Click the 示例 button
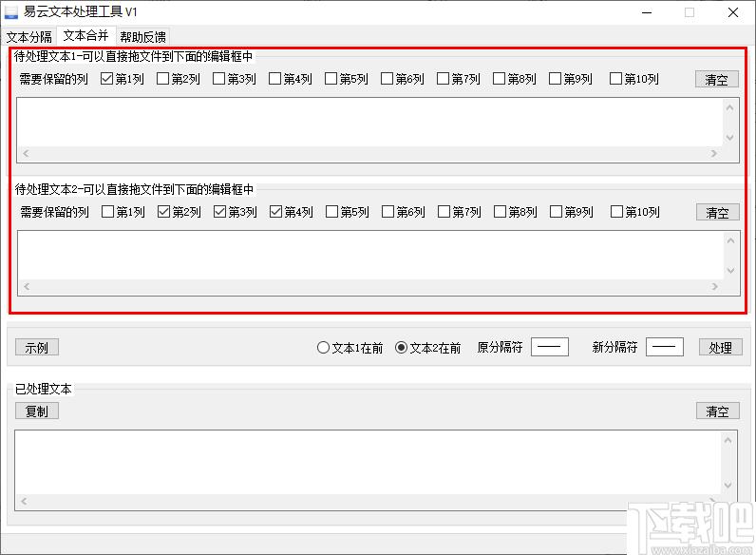This screenshot has height=555, width=756. [37, 348]
